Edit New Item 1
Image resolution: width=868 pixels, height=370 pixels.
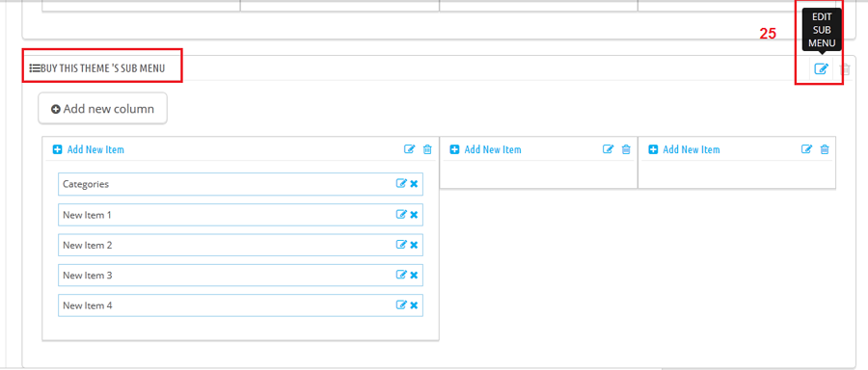click(401, 214)
